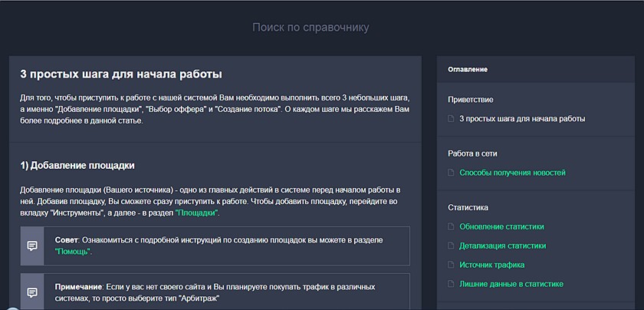Go to 'Обновление статистики' article
The height and width of the screenshot is (310, 644).
point(501,226)
